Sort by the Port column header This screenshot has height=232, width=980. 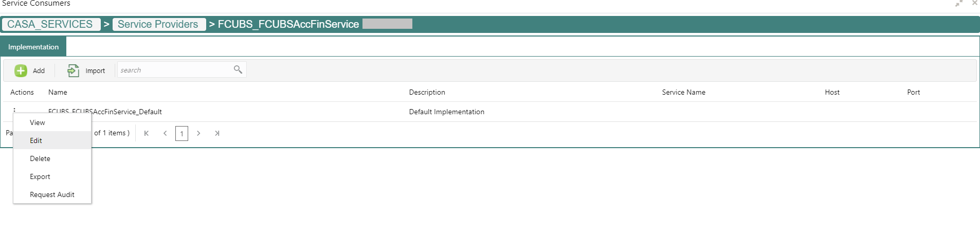click(914, 92)
